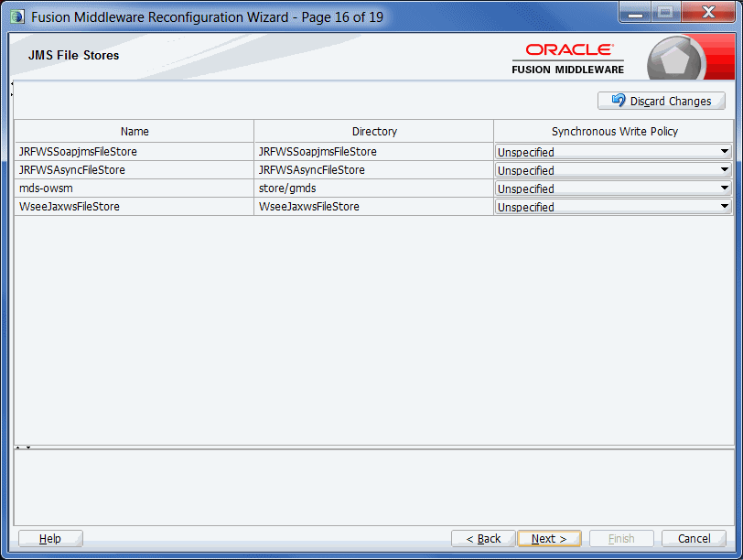Click the Name column header
Screen dimensions: 743x560
pos(135,131)
